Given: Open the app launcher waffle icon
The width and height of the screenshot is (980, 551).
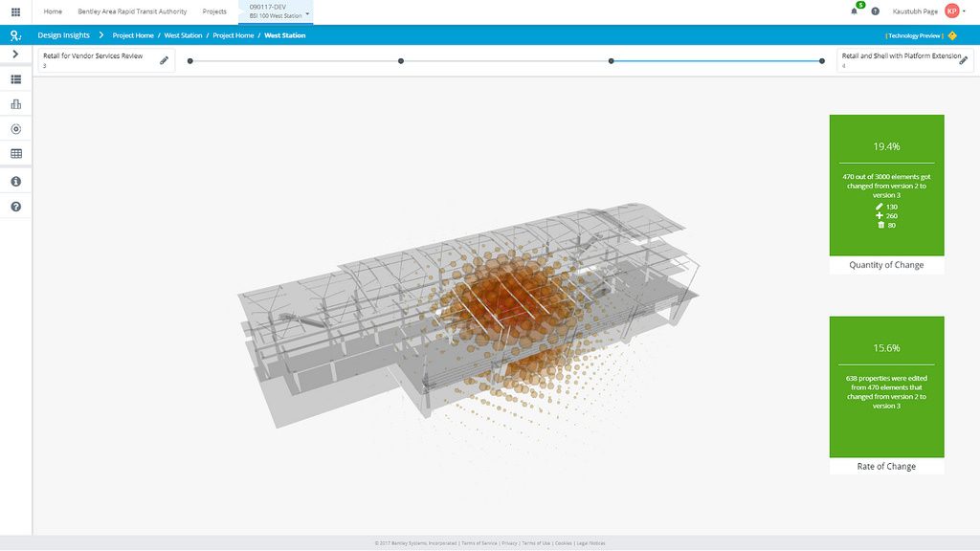Looking at the screenshot, I should click(x=14, y=11).
